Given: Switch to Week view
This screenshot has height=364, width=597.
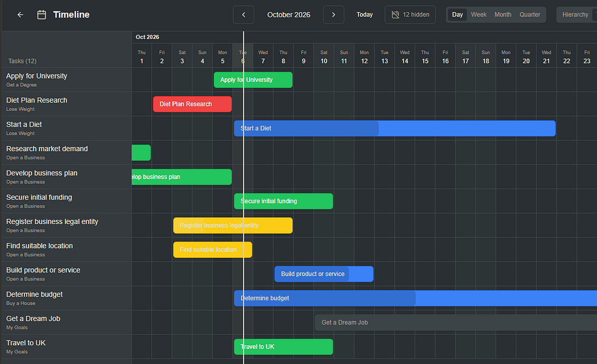Looking at the screenshot, I should 479,15.
